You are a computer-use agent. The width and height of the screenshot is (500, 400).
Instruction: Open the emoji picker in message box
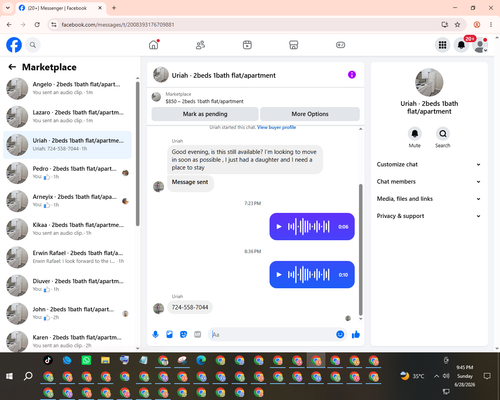pyautogui.click(x=340, y=334)
